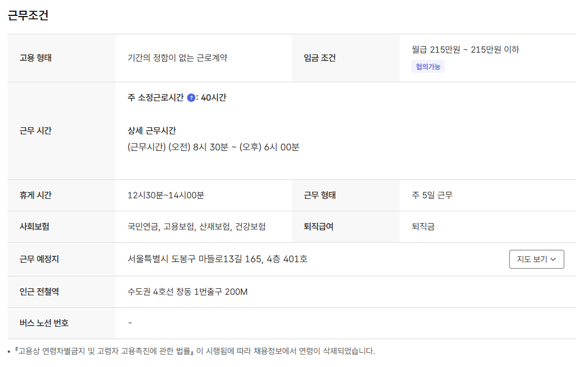Select the 휴게 시간 label cell
This screenshot has height=367, width=588.
(36, 195)
